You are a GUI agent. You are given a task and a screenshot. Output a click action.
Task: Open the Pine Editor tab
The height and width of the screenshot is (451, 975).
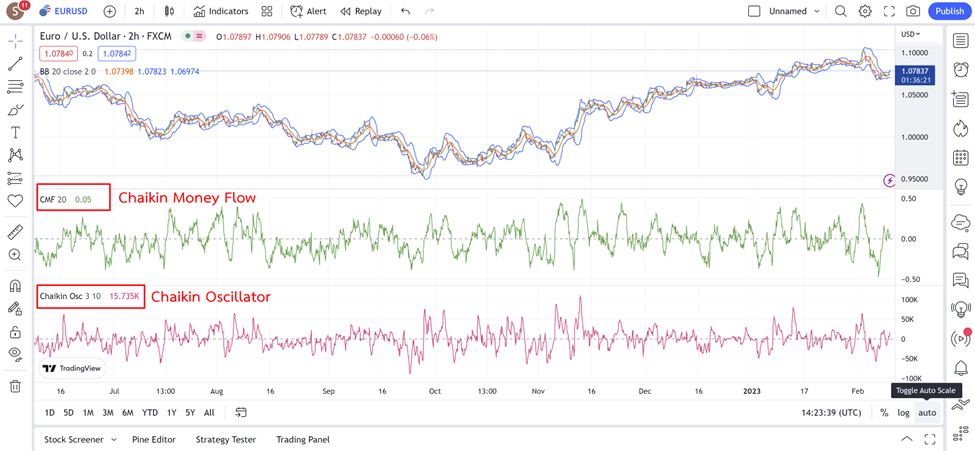point(154,439)
